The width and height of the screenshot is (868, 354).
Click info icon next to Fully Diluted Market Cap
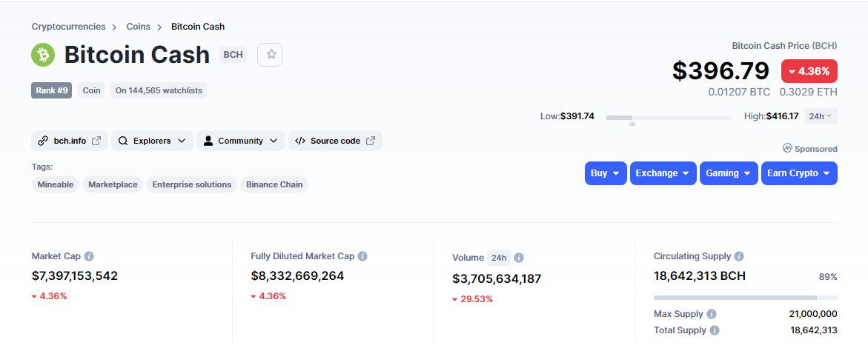click(362, 256)
